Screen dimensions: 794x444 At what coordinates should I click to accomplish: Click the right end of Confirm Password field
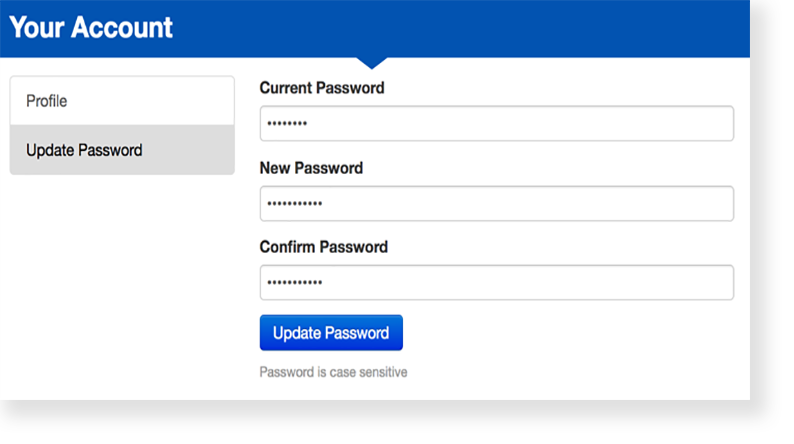point(715,283)
